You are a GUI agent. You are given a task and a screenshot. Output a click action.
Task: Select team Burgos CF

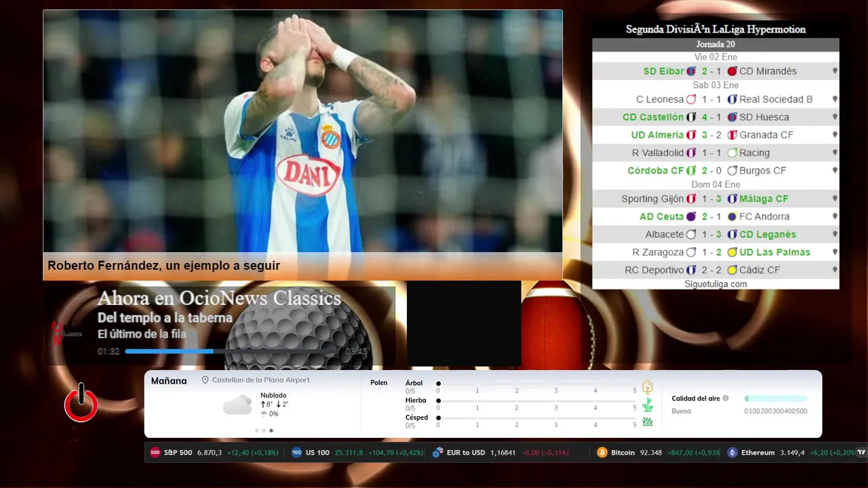763,171
